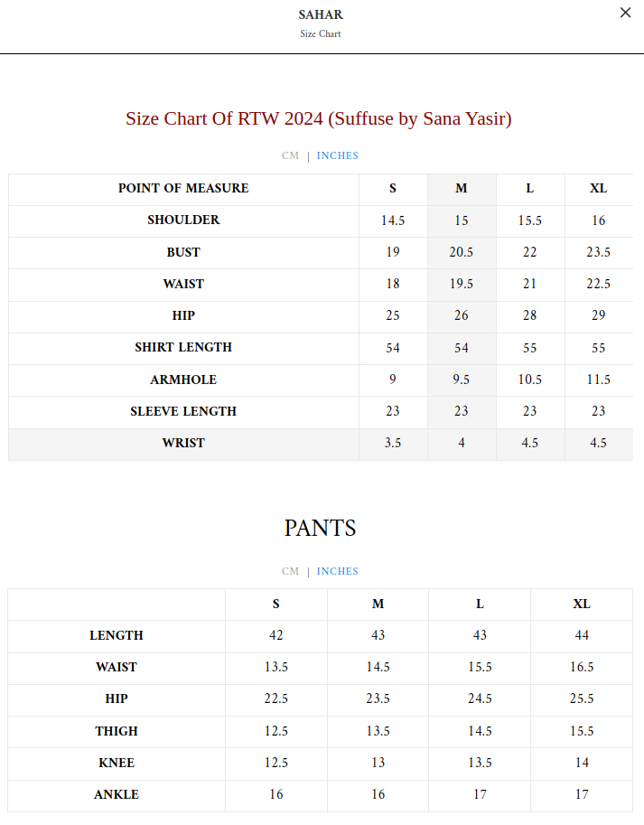
Task: Select the POINT OF MEASURE column header
Action: coord(183,189)
